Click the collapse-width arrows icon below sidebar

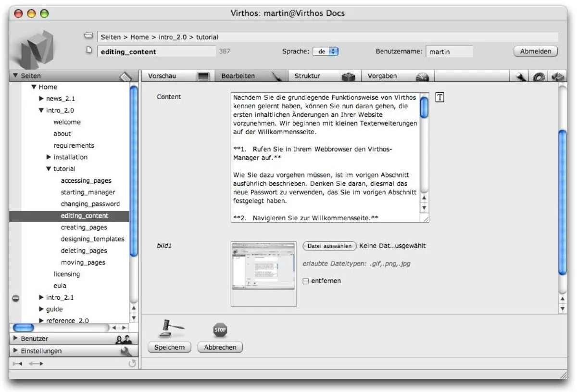click(x=16, y=364)
